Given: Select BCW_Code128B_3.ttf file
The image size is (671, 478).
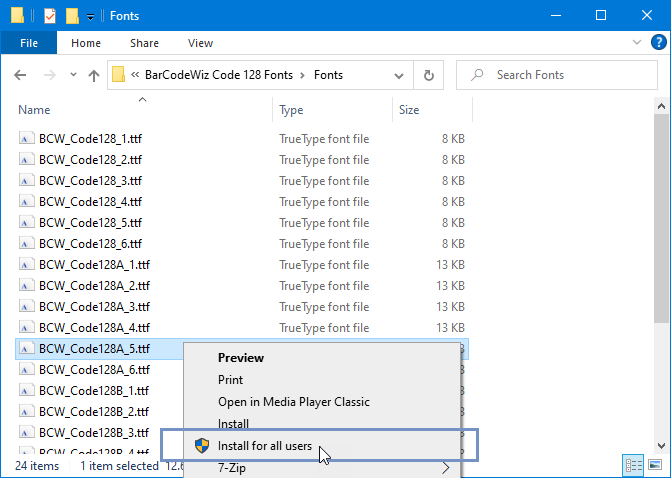Looking at the screenshot, I should coord(94,432).
